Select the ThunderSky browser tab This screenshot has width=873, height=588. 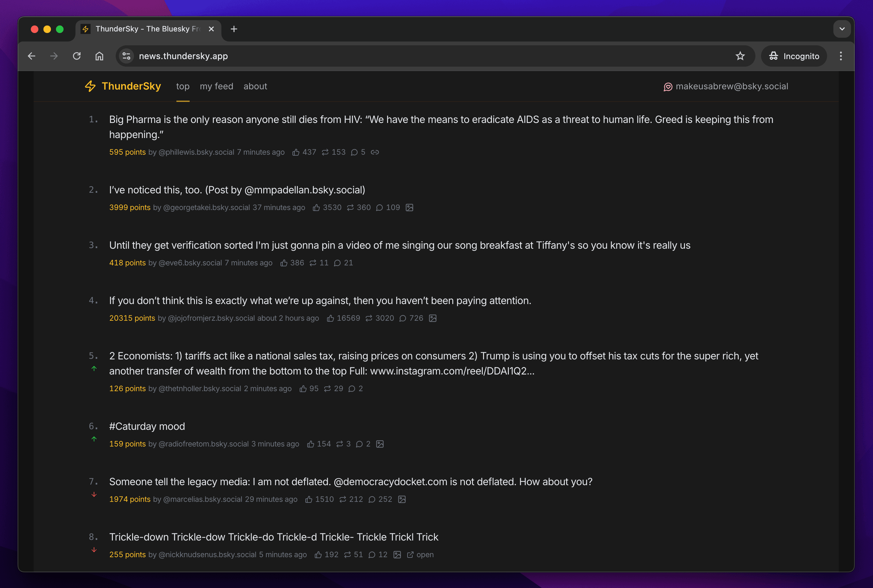[x=147, y=29]
